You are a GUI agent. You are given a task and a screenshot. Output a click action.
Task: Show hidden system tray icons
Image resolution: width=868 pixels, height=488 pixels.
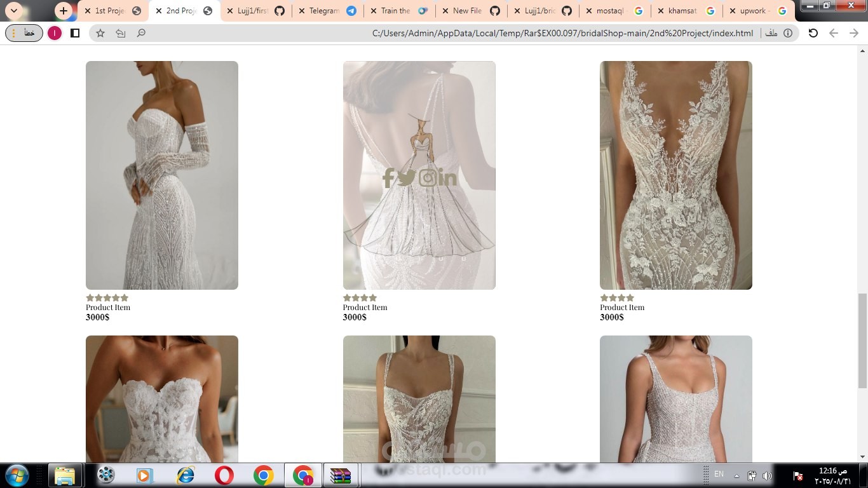point(736,475)
